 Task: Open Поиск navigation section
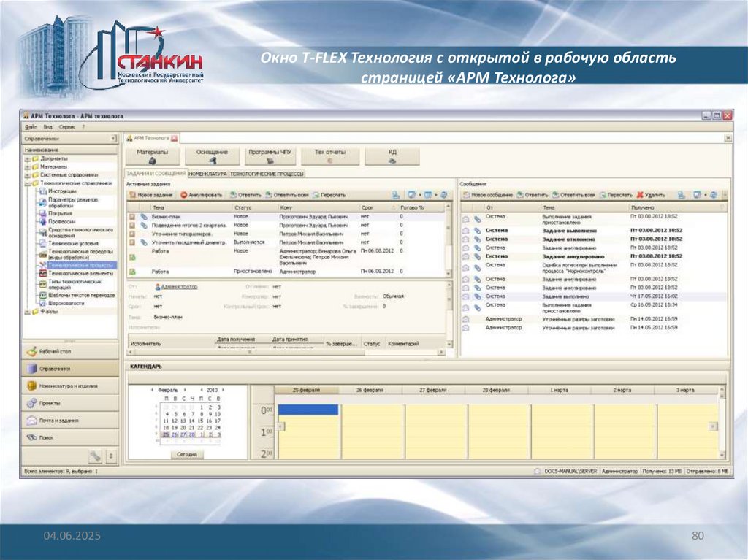[69, 437]
